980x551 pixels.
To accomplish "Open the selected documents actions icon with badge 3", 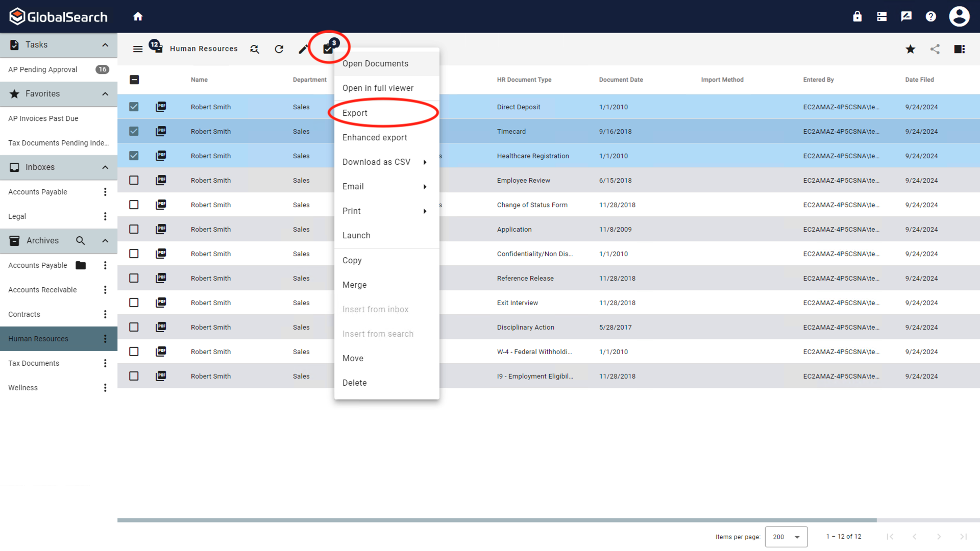I will pos(328,48).
